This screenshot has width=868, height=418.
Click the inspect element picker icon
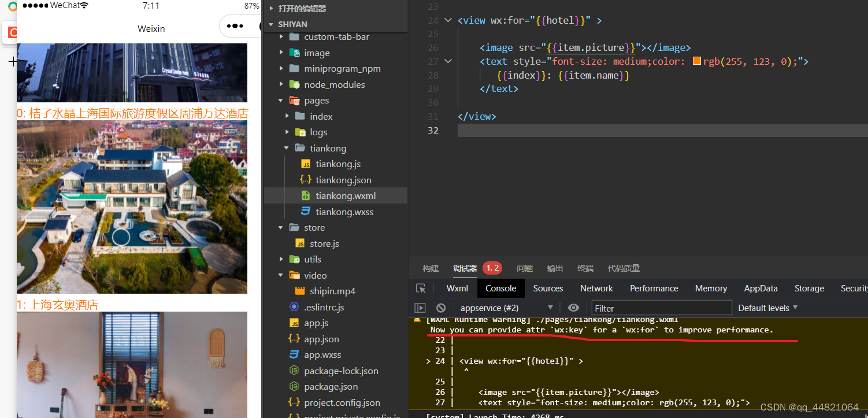pyautogui.click(x=420, y=288)
